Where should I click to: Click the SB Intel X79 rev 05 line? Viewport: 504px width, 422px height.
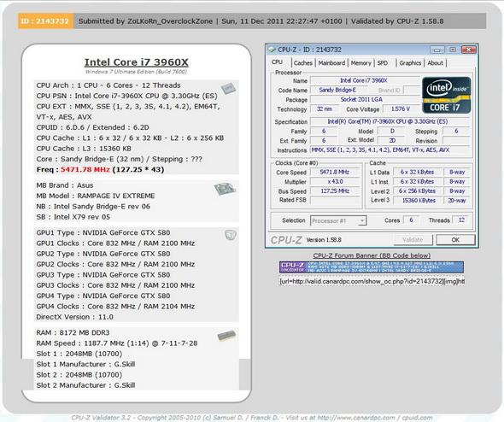(73, 217)
